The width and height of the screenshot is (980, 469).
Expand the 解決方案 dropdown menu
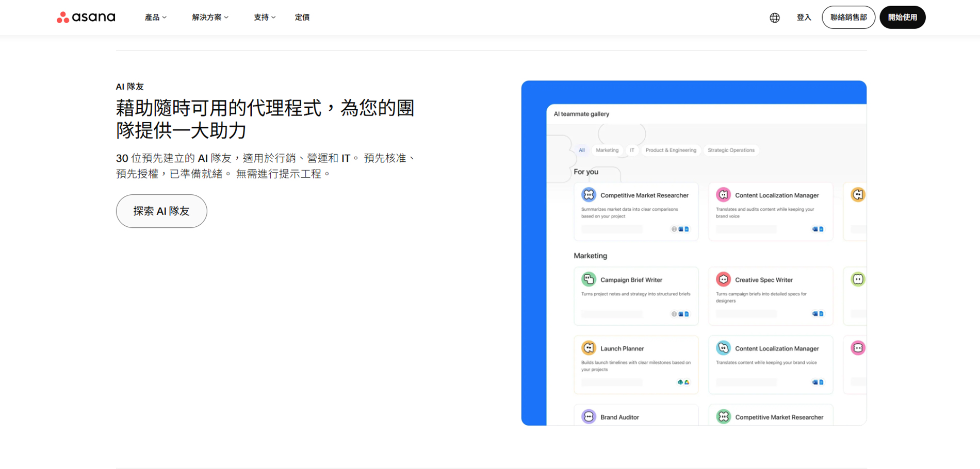click(210, 18)
